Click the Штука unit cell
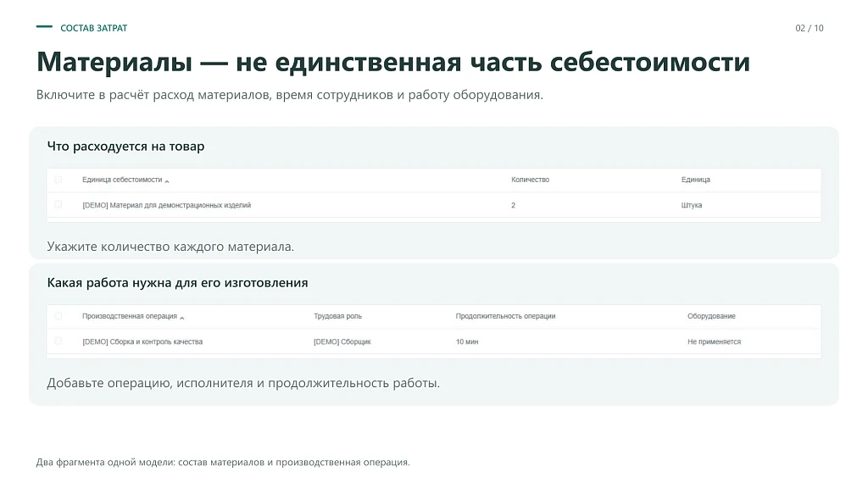Image resolution: width=868 pixels, height=488 pixels. pos(692,205)
